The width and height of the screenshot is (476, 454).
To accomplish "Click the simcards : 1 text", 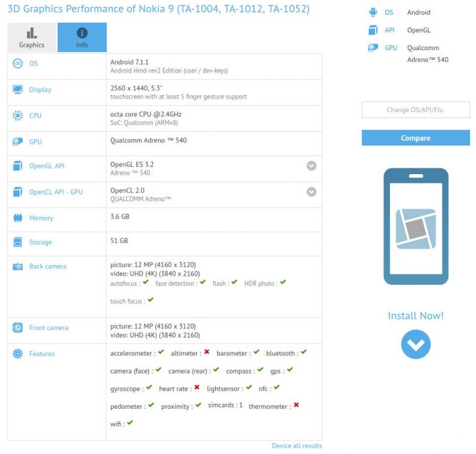I will click(225, 405).
